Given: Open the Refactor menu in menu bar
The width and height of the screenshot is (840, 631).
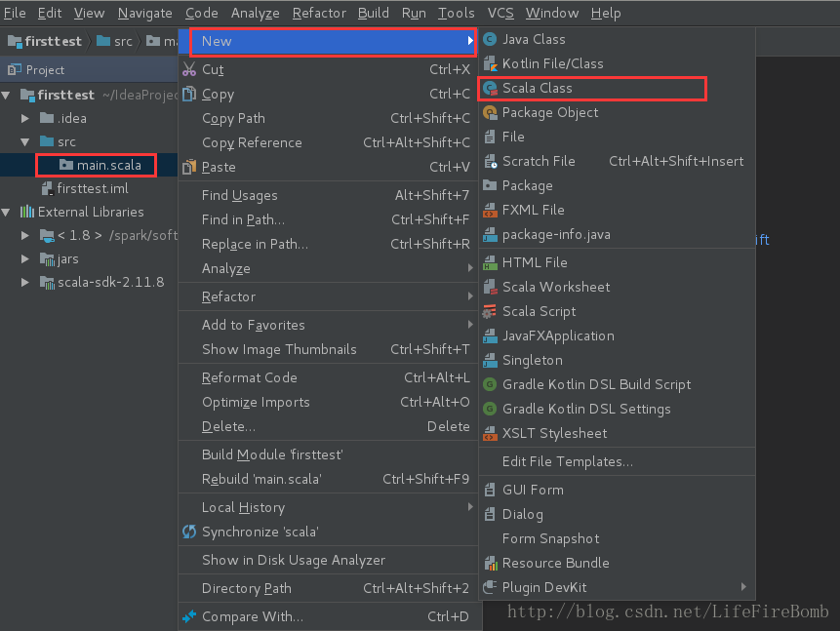Looking at the screenshot, I should coord(319,13).
